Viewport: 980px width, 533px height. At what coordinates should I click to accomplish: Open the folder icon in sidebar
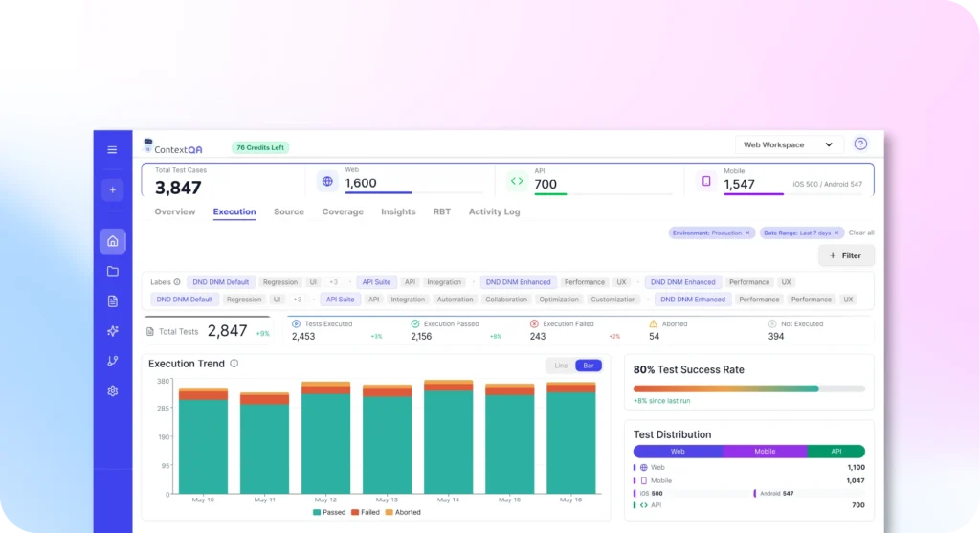coord(112,272)
